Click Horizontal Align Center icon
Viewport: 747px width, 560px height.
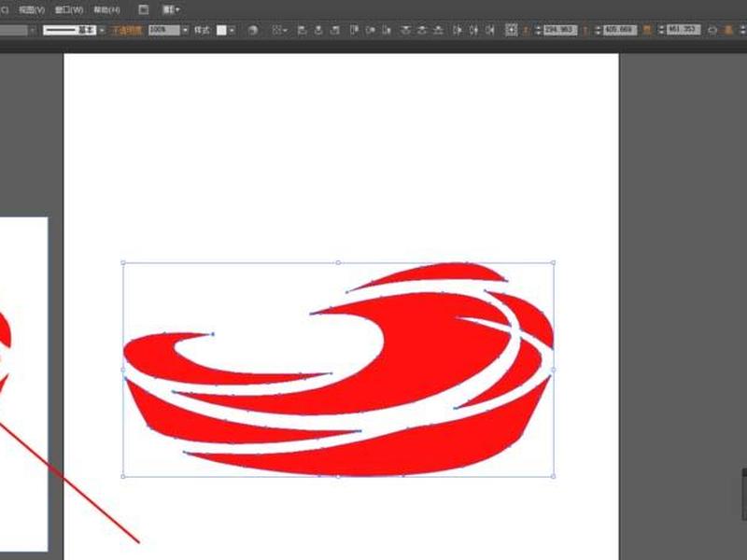[x=318, y=31]
